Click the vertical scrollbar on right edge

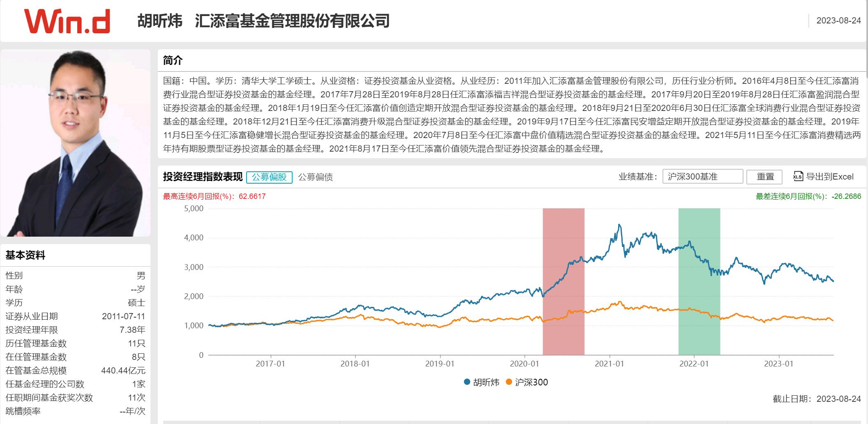[867, 39]
